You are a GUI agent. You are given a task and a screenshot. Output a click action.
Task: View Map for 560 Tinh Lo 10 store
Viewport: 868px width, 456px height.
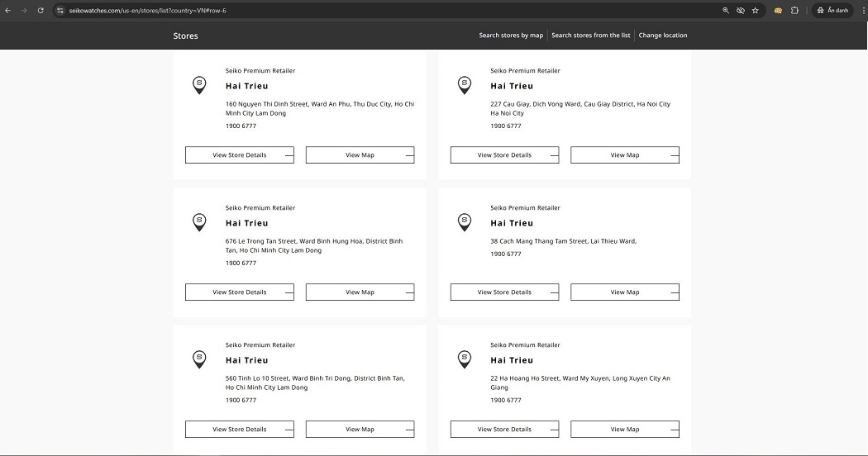360,430
